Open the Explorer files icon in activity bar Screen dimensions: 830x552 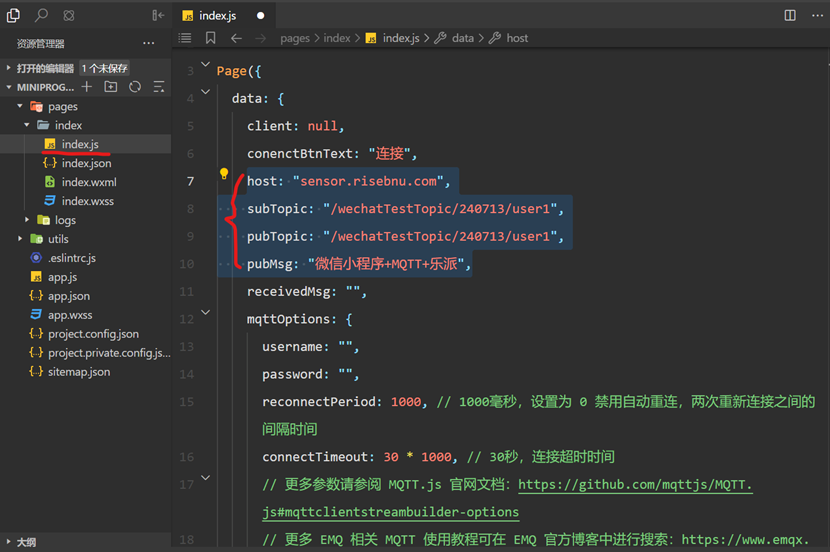[13, 15]
